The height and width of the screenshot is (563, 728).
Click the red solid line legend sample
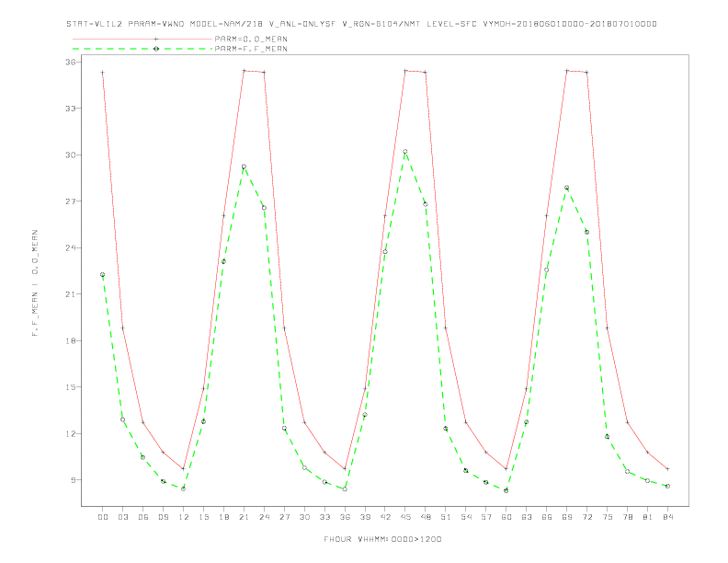pos(142,39)
